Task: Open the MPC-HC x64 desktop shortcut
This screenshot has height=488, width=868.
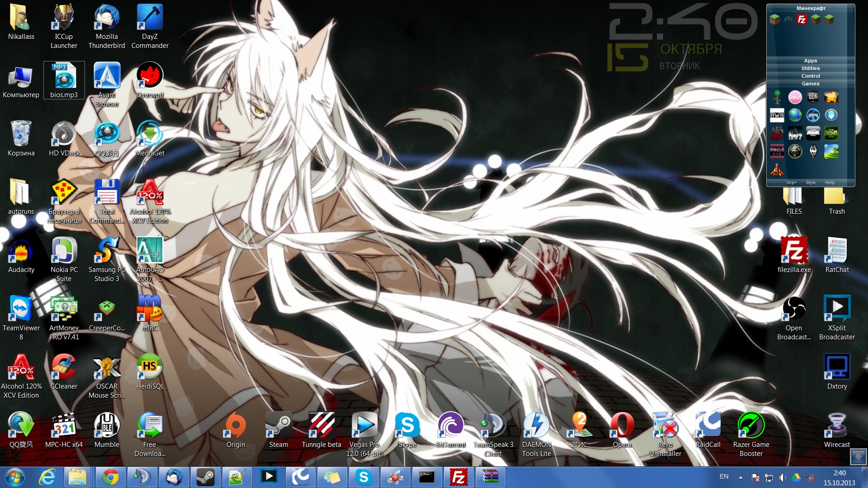Action: pos(64,430)
